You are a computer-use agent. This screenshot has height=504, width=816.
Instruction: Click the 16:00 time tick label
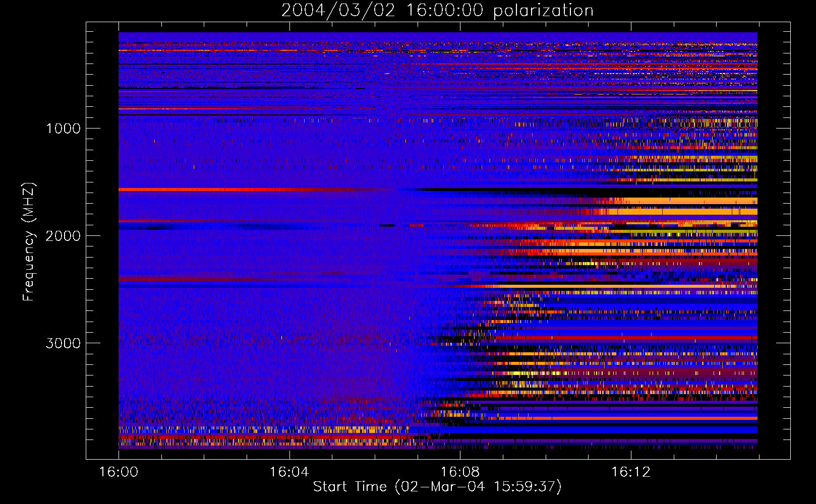(x=119, y=472)
